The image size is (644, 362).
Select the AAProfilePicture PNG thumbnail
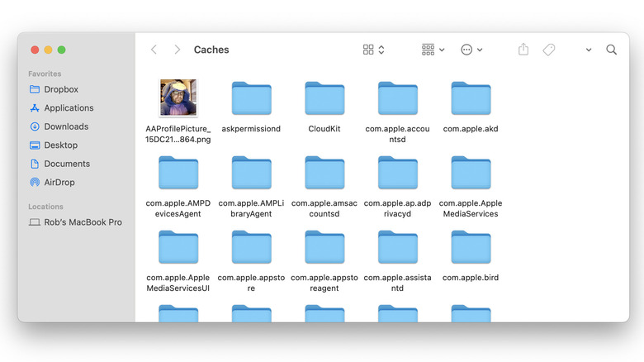click(x=178, y=98)
